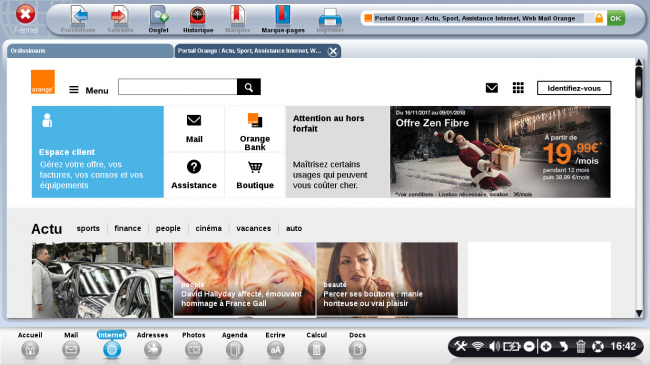This screenshot has width=650, height=365.
Task: Select the people category
Action: (x=168, y=228)
